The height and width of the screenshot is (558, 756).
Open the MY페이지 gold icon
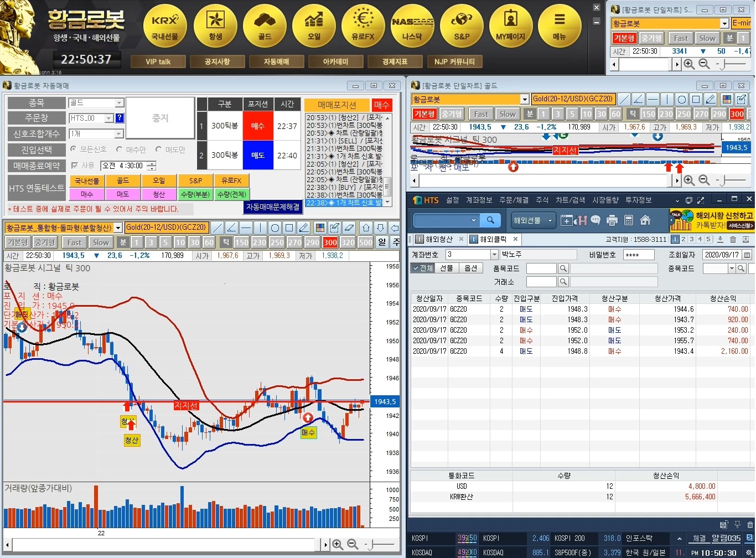tap(511, 25)
